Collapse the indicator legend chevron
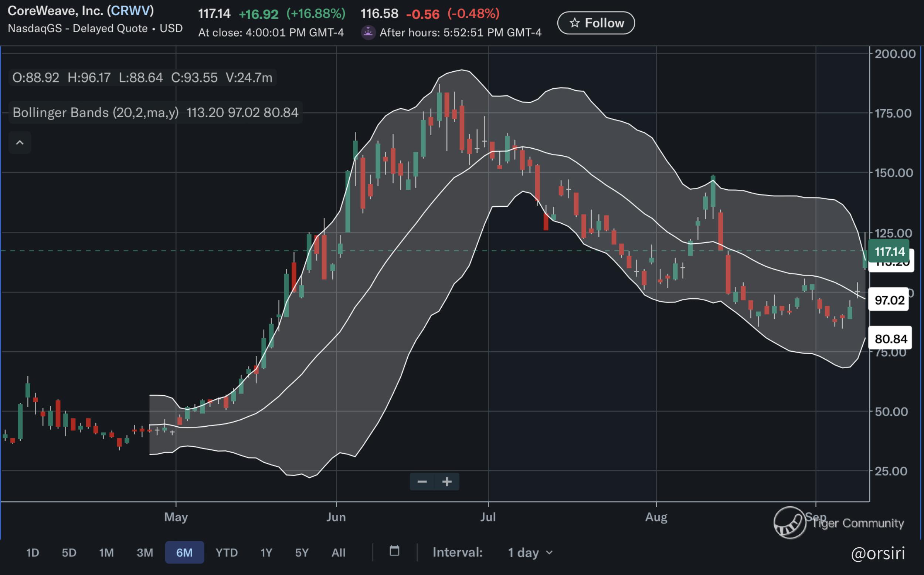 [x=20, y=143]
